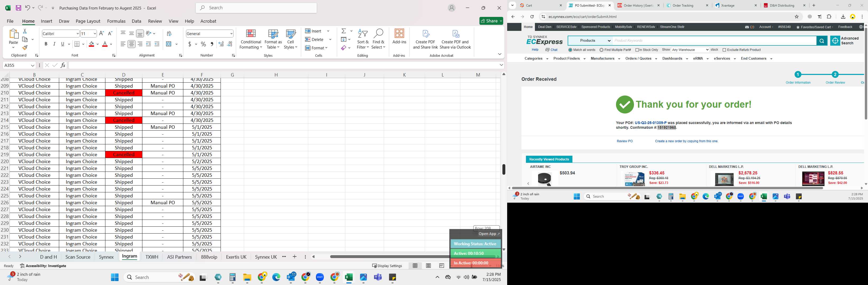
Task: Click Insert Function fx icon
Action: click(63, 65)
